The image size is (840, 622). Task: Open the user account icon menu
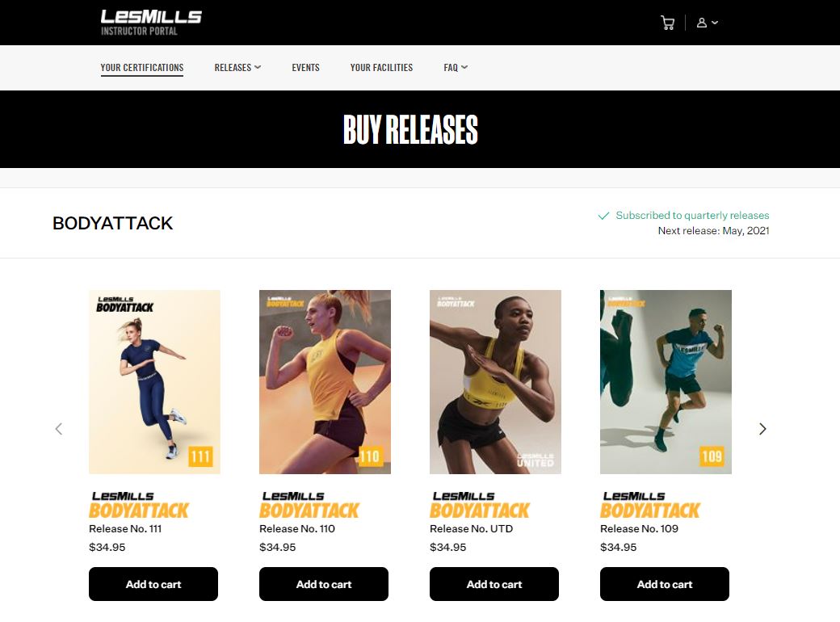point(701,23)
